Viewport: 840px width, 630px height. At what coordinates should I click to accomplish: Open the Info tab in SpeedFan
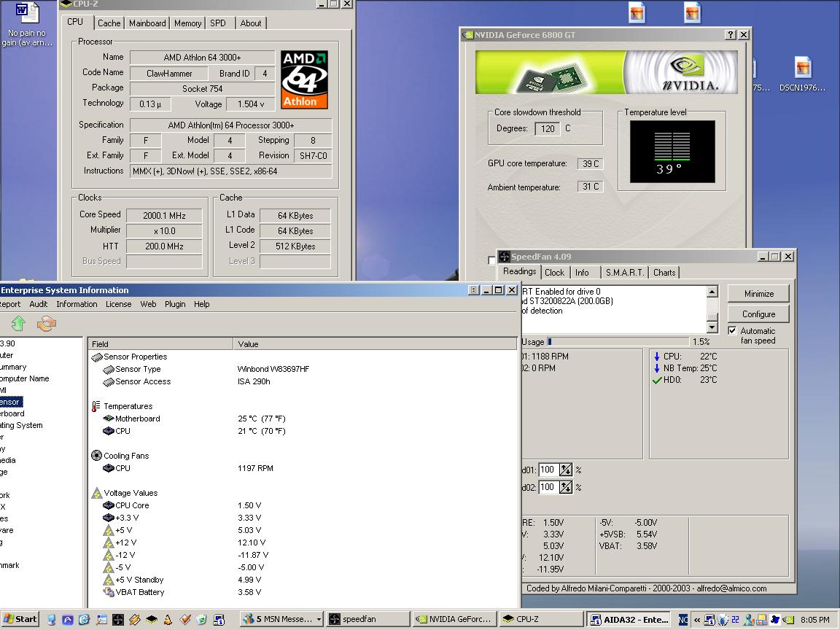pos(582,272)
